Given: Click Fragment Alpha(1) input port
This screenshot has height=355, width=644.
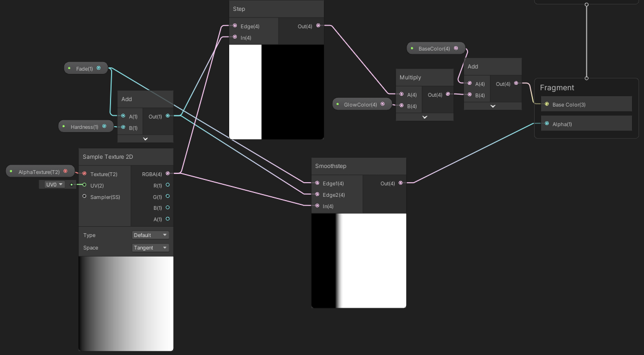Looking at the screenshot, I should [547, 123].
